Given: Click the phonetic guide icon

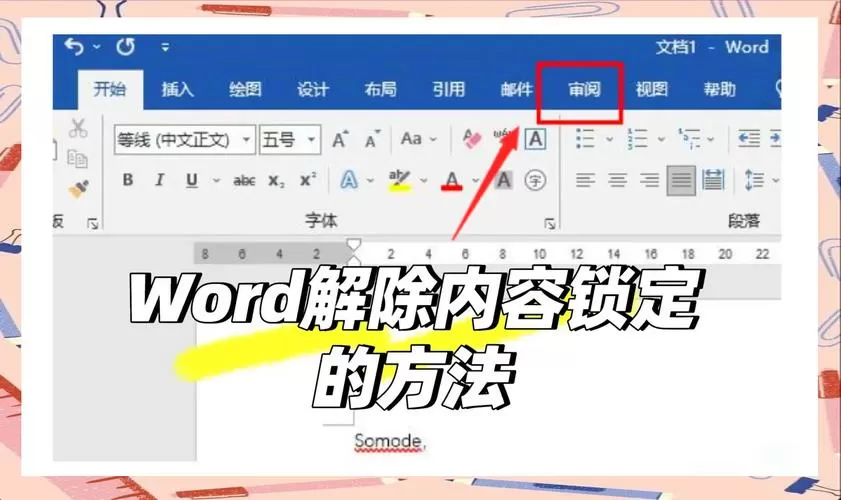Looking at the screenshot, I should tap(503, 137).
